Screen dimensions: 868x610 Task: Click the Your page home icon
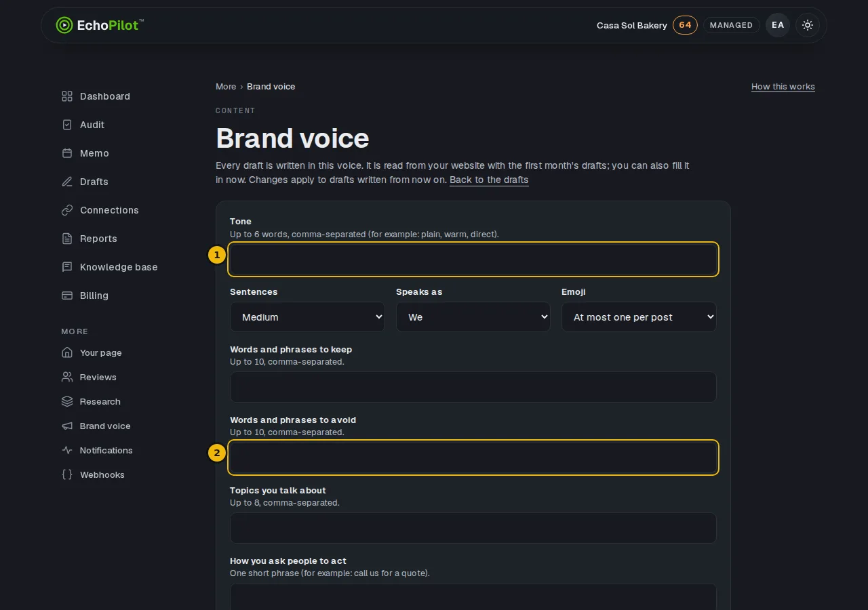pyautogui.click(x=67, y=352)
